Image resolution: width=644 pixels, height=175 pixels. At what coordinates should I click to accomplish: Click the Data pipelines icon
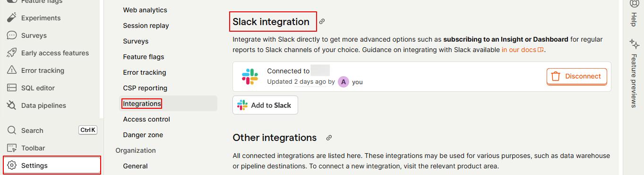(x=12, y=105)
